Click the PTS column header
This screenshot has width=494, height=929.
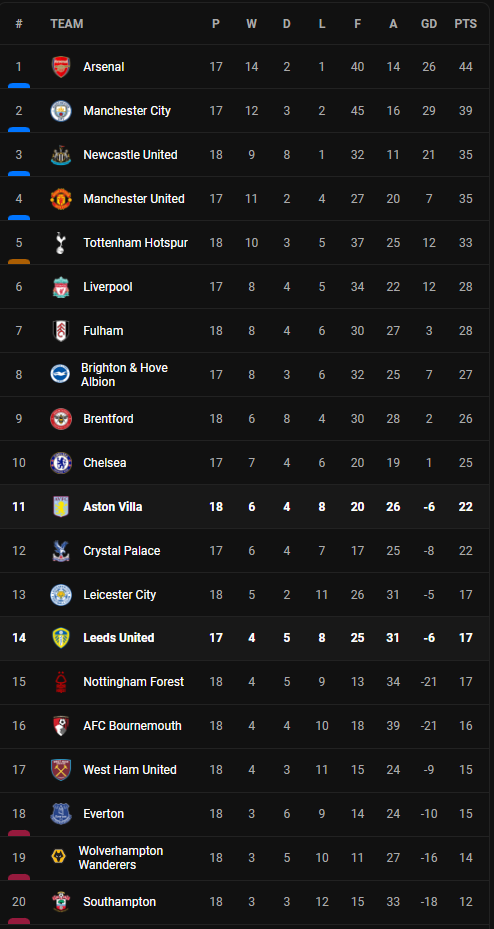coord(466,24)
